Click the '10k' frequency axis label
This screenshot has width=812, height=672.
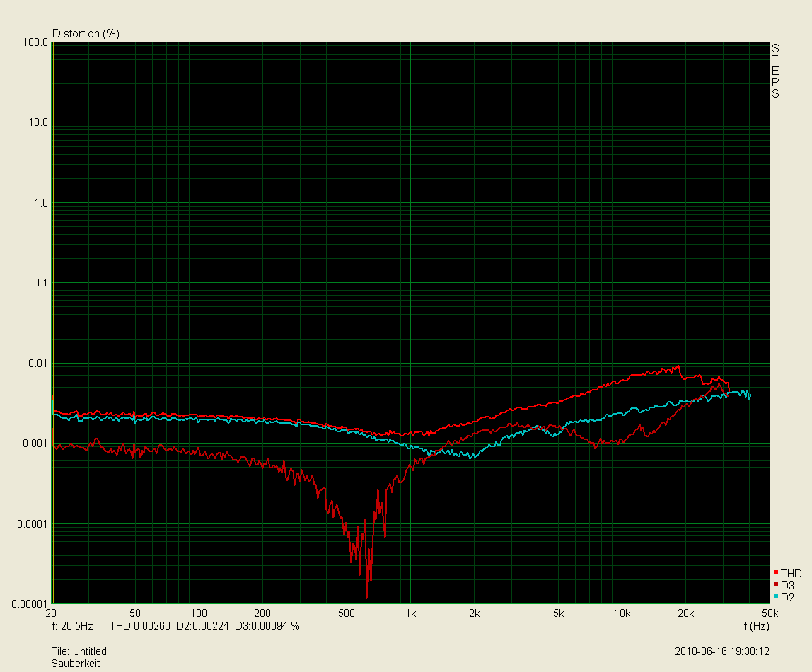coord(622,613)
